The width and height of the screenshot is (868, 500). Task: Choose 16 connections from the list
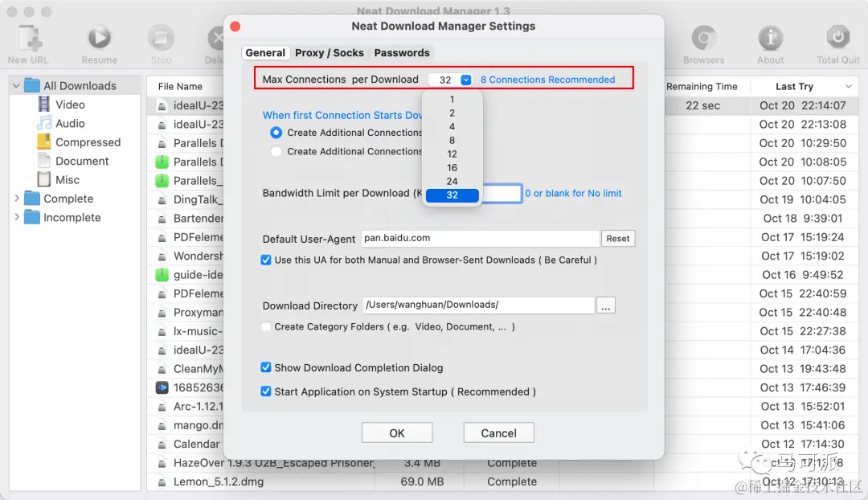point(452,168)
